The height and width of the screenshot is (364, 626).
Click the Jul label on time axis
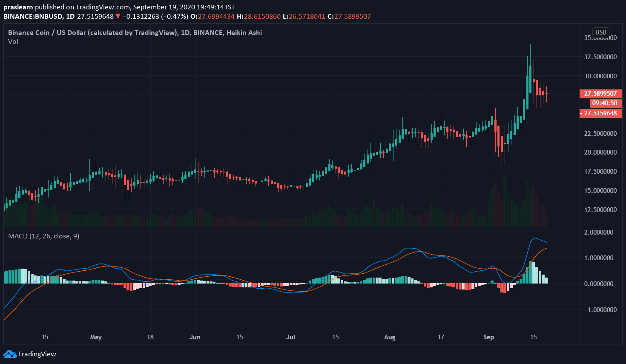[x=291, y=337]
